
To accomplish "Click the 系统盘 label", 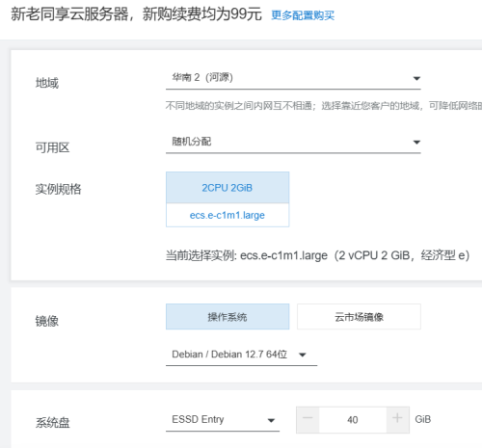I will click(x=52, y=422).
